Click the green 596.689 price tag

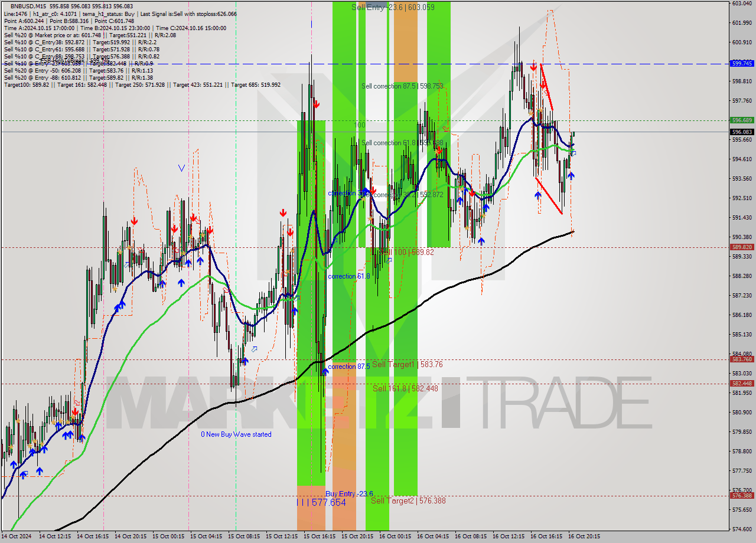742,120
